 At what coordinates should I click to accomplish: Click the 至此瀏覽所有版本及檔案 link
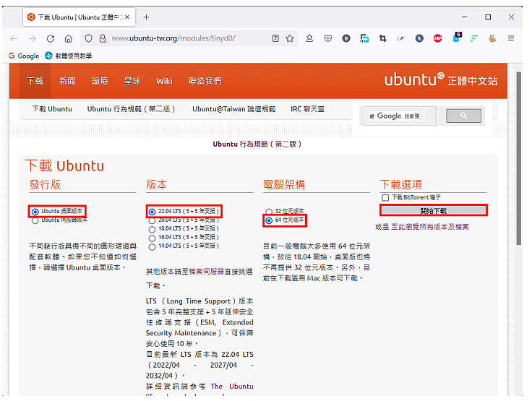coord(430,227)
